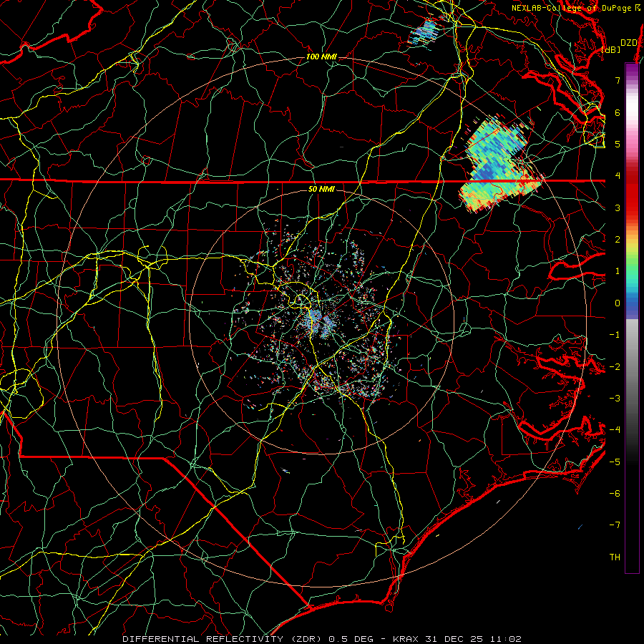Click the '1' value on the color scale
This screenshot has width=644, height=644.
[618, 271]
